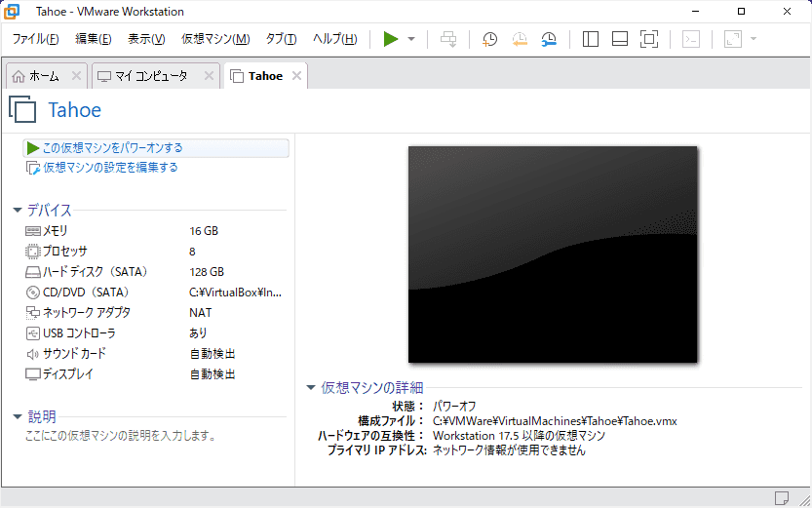The height and width of the screenshot is (508, 812).
Task: Collapse the 仮想マシンの詳細 section
Action: click(311, 387)
